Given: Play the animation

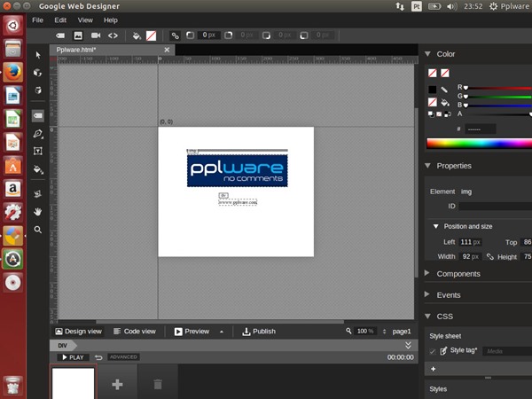Looking at the screenshot, I should (x=73, y=357).
